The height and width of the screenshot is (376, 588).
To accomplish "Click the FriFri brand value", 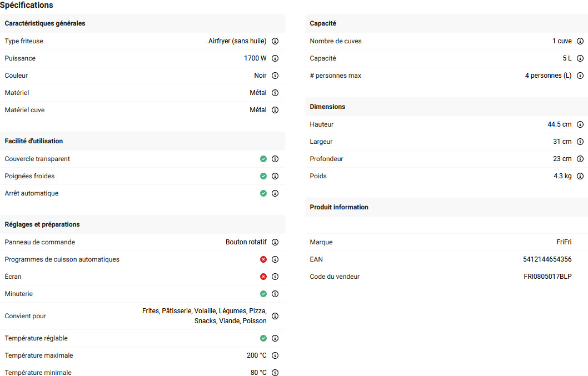I will pos(564,242).
